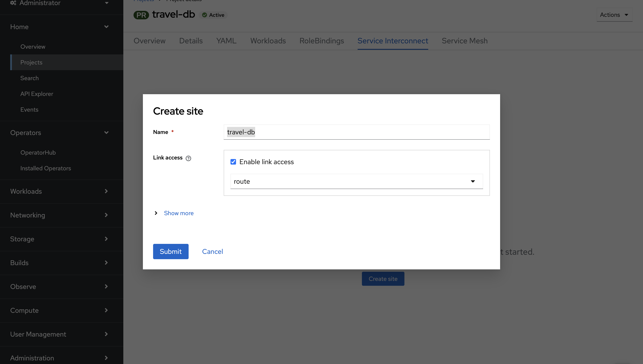Expand the Workloads navigation section

pos(61,191)
